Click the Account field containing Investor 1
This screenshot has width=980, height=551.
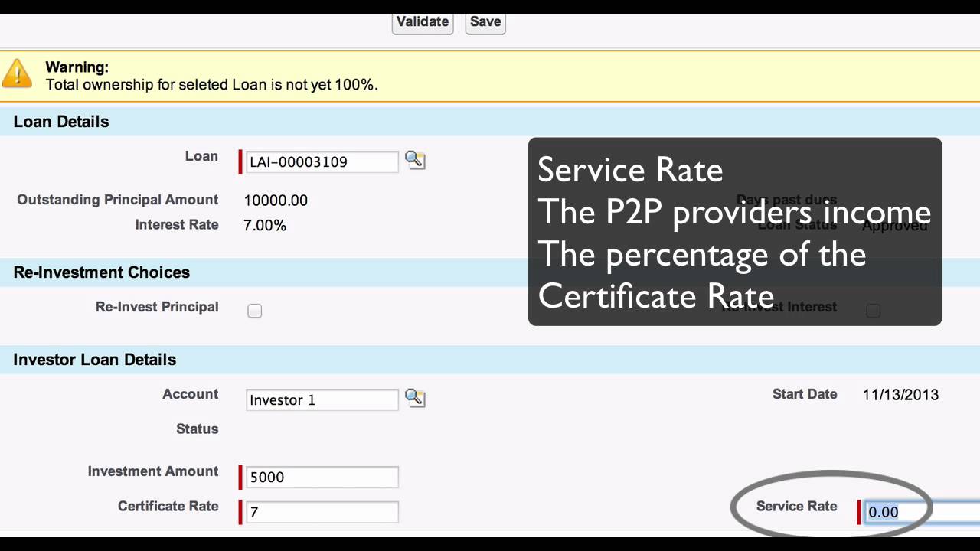tap(322, 399)
